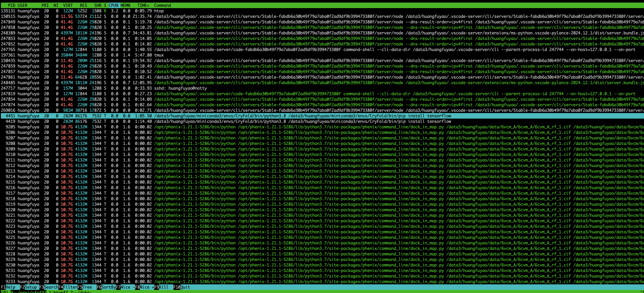Sort processes by VIRT column header
Viewport: 644px width, 293px height.
point(68,5)
